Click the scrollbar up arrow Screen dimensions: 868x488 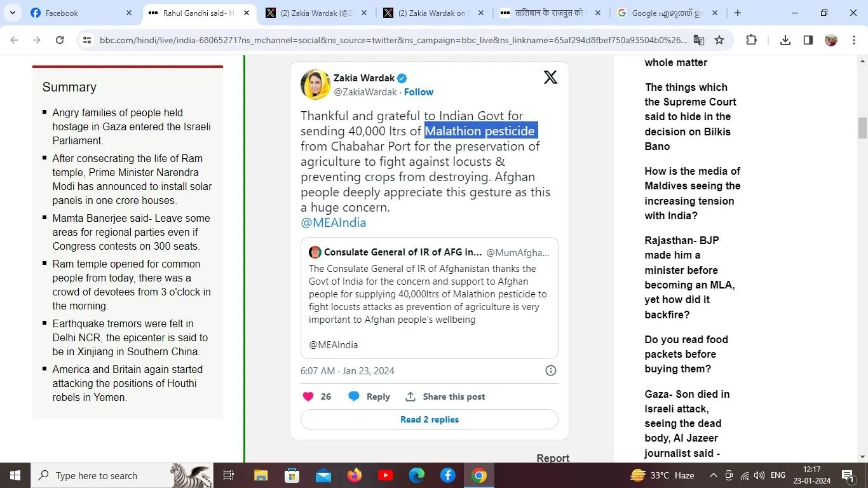(x=862, y=61)
